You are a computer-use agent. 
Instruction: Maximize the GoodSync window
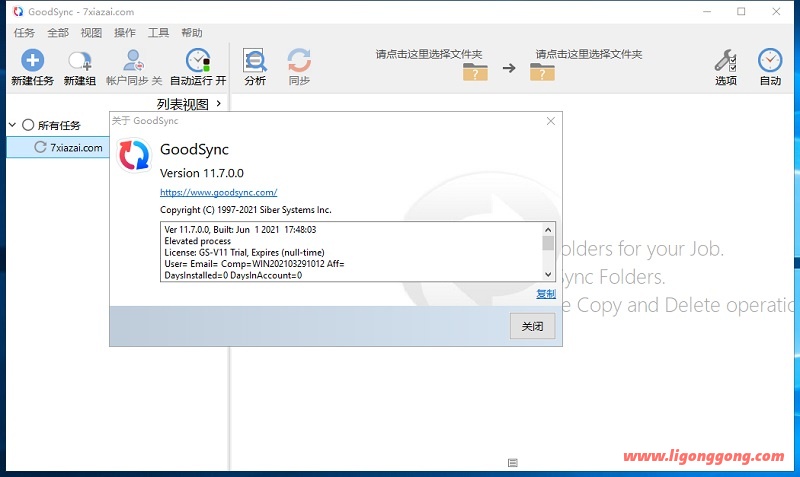click(x=741, y=11)
